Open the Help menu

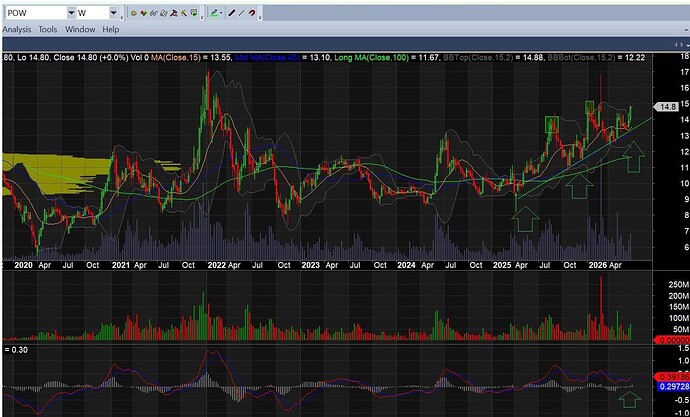pos(110,29)
